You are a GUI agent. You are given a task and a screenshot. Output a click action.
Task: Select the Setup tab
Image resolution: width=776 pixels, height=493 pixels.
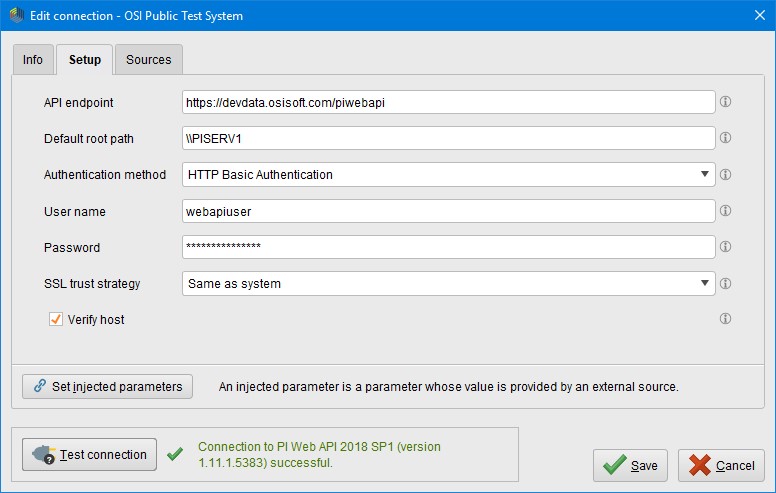(x=85, y=60)
